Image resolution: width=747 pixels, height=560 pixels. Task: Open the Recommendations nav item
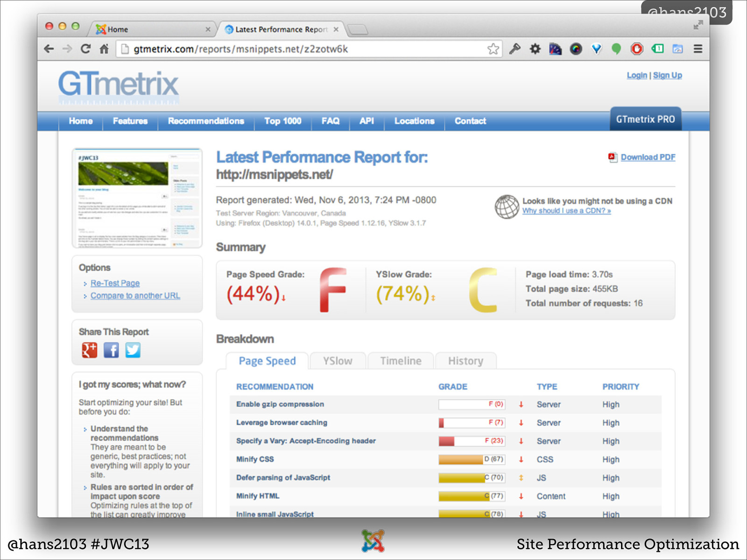[x=206, y=121]
